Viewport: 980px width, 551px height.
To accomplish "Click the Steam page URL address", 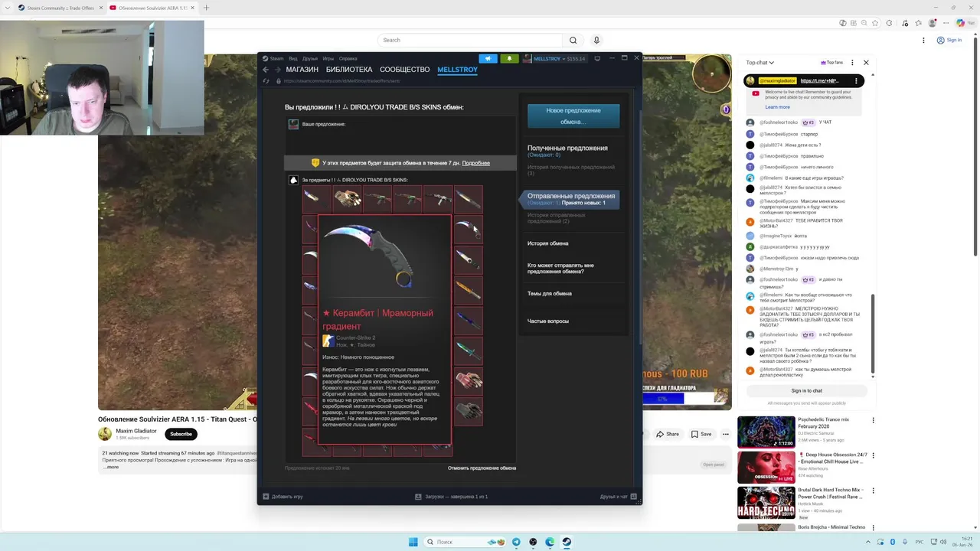I will 343,80.
